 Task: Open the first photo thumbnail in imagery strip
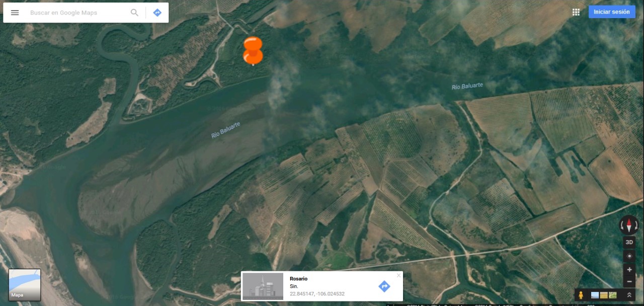[595, 295]
